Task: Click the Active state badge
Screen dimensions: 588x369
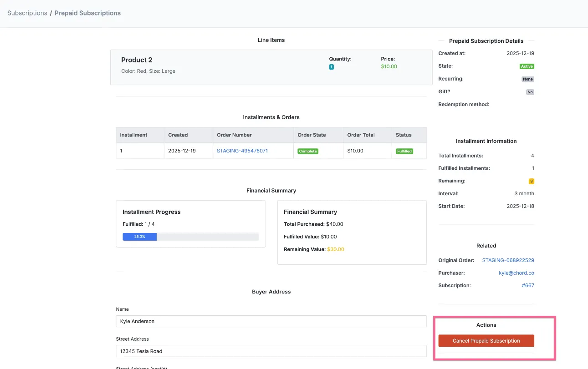Action: click(527, 66)
